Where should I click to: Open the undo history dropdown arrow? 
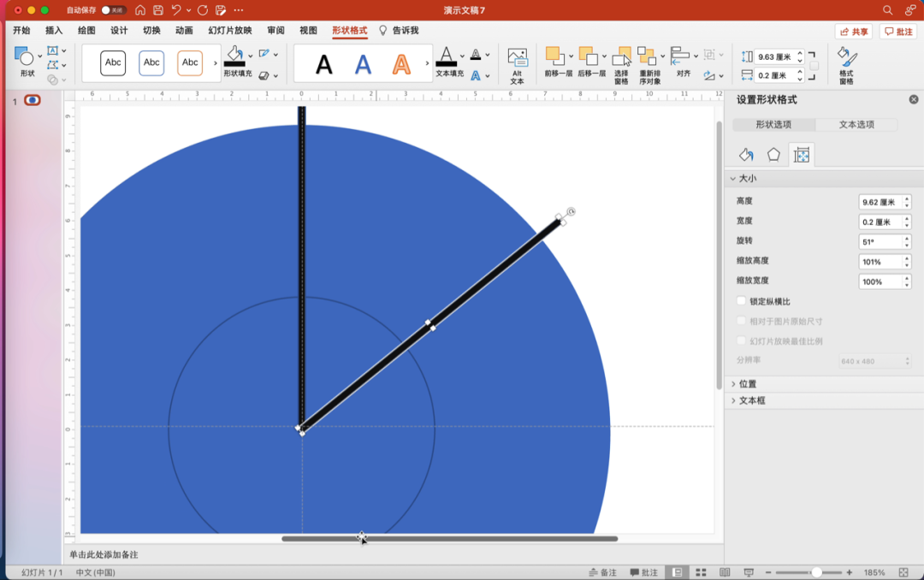188,10
